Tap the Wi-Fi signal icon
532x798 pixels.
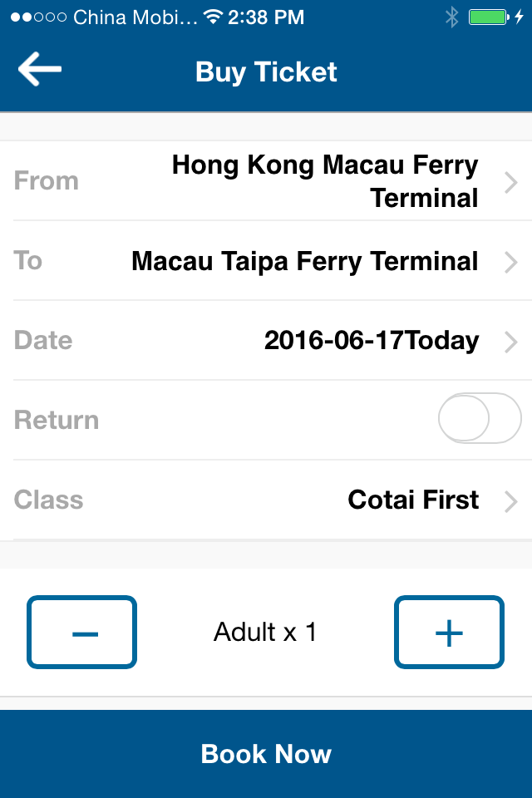pyautogui.click(x=214, y=17)
